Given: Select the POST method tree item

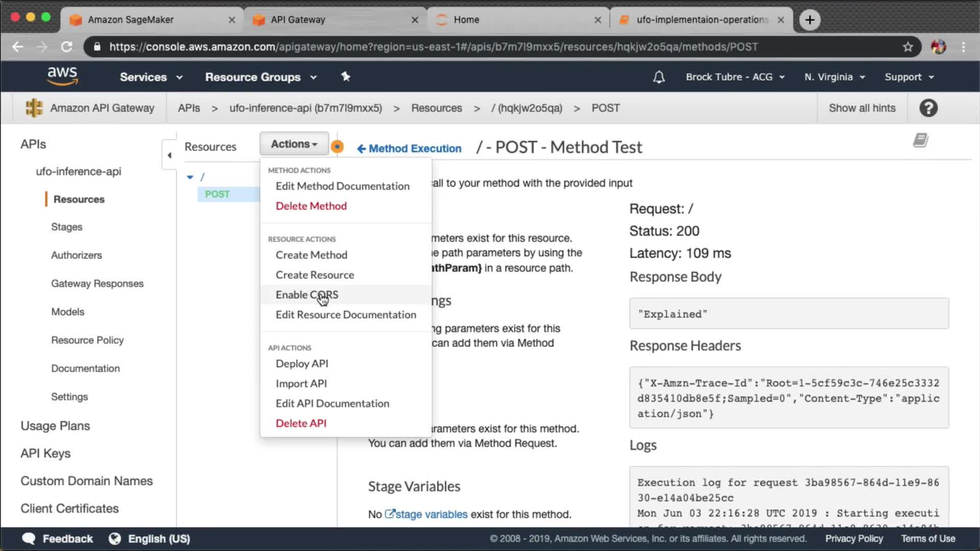Looking at the screenshot, I should tap(217, 194).
